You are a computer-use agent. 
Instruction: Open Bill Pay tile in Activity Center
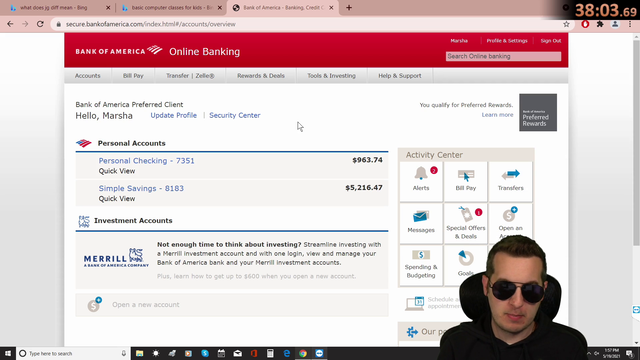coord(466,181)
